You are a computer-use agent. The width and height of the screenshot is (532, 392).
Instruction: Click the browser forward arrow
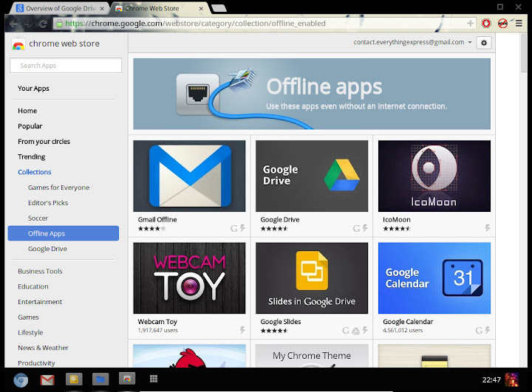pyautogui.click(x=28, y=24)
